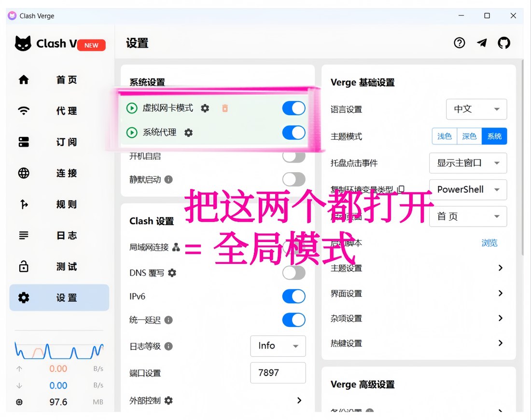Open the Telegram channel icon
The width and height of the screenshot is (531, 420).
(x=482, y=43)
